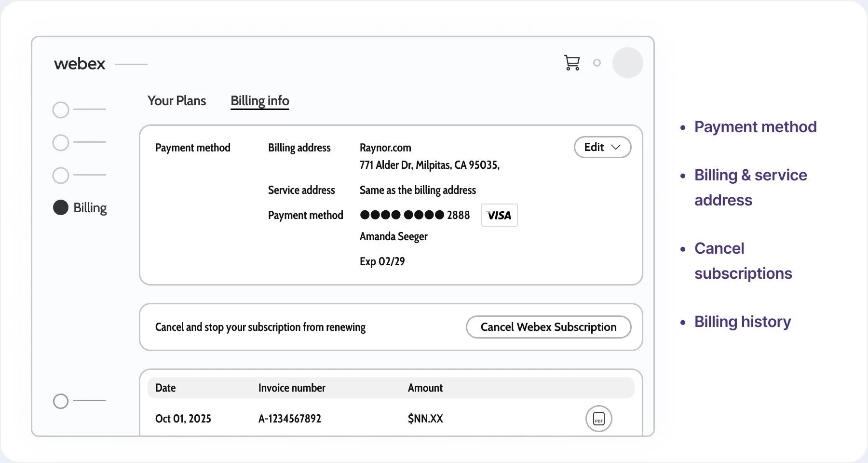Click the Amount column header
Screen dimensions: 868x463
pyautogui.click(x=425, y=387)
